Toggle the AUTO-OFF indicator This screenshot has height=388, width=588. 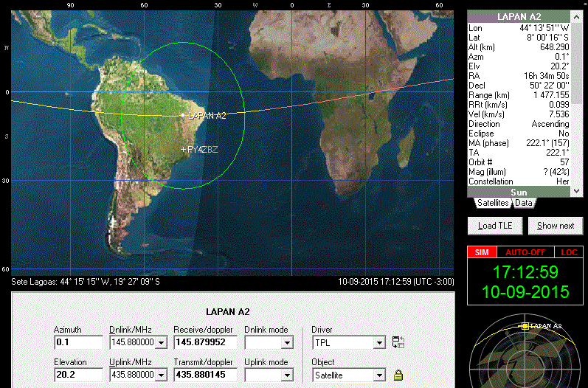point(525,252)
